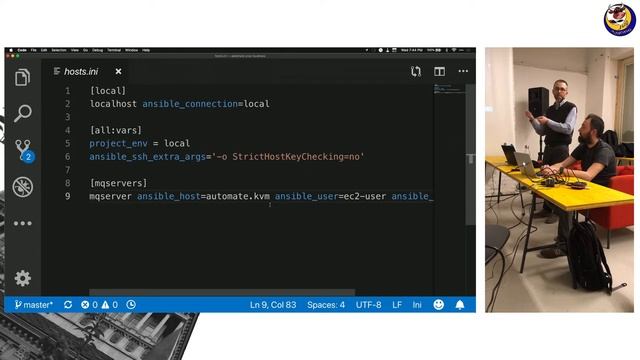
Task: Open feedback smiley in status bar
Action: pos(438,305)
